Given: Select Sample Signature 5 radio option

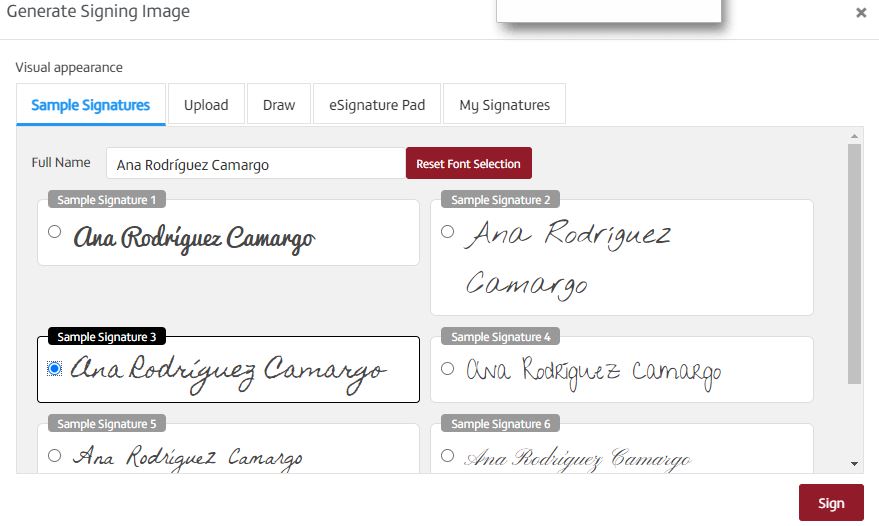Looking at the screenshot, I should pyautogui.click(x=55, y=456).
